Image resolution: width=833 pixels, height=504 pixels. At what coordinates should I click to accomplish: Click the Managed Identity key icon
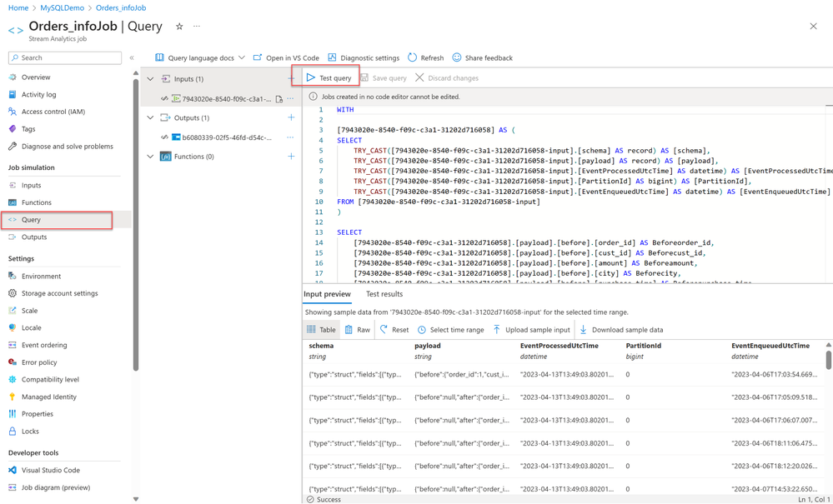pyautogui.click(x=13, y=397)
